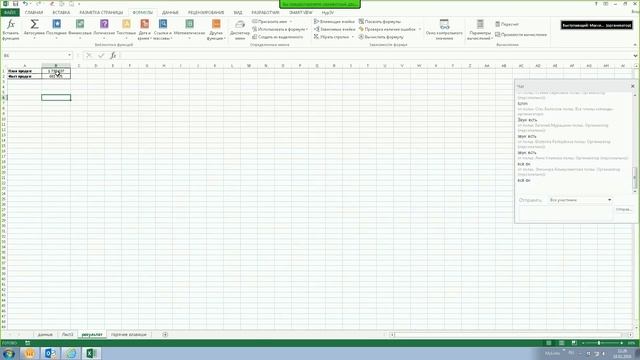Expand Remove Arrows dropdown
This screenshot has width=640, height=360.
pyautogui.click(x=353, y=37)
